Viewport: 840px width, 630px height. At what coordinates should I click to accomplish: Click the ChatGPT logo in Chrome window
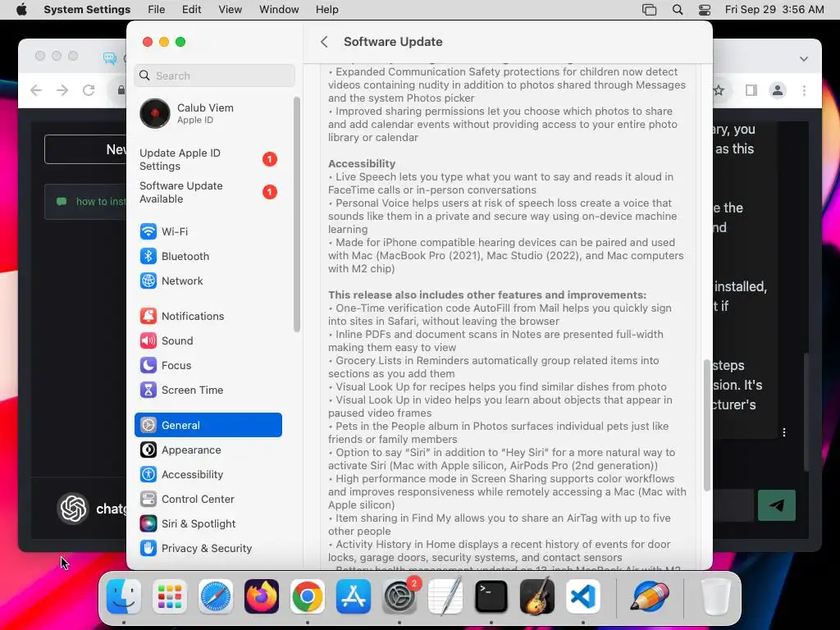click(73, 508)
